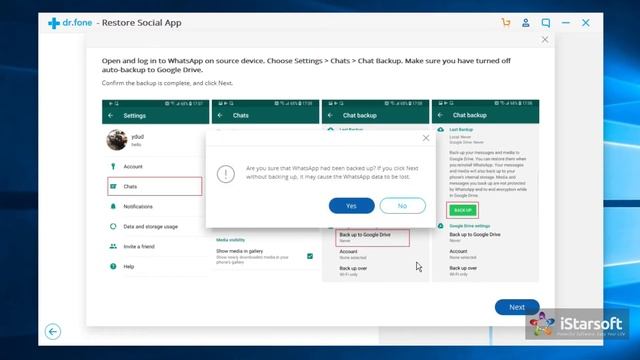Click the warning exclamation icon in dialog

coord(226,174)
